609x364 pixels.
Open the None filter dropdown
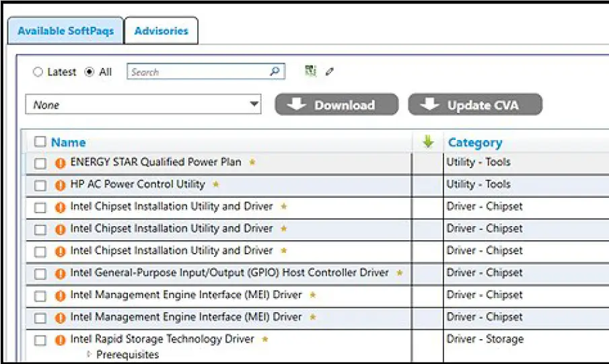click(143, 104)
